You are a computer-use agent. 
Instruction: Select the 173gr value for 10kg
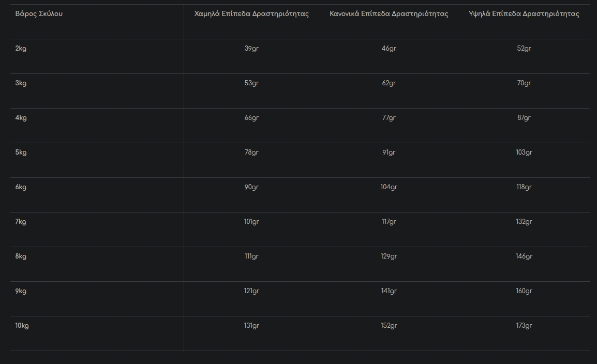pos(524,326)
